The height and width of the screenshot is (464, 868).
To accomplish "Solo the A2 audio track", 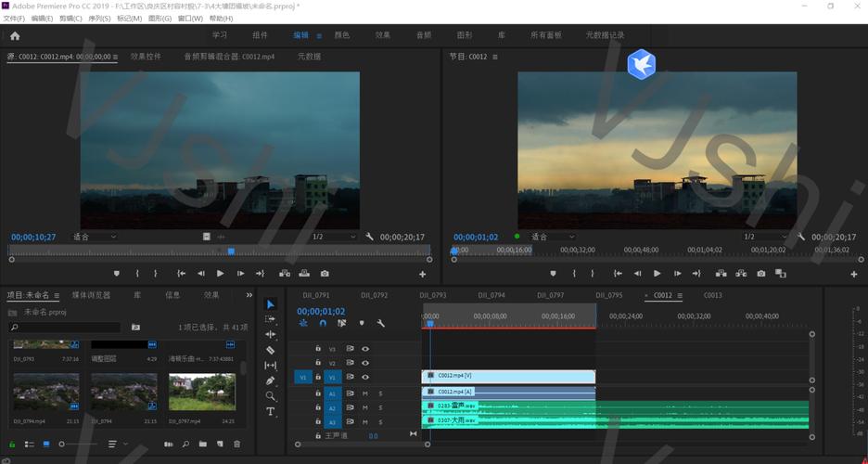I will [x=381, y=407].
